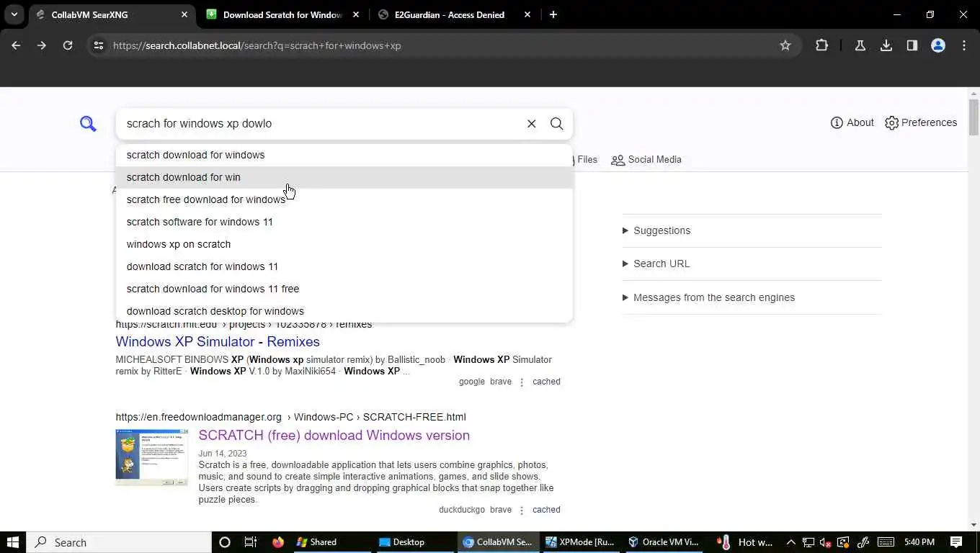
Task: Show hidden system tray icons
Action: (790, 542)
